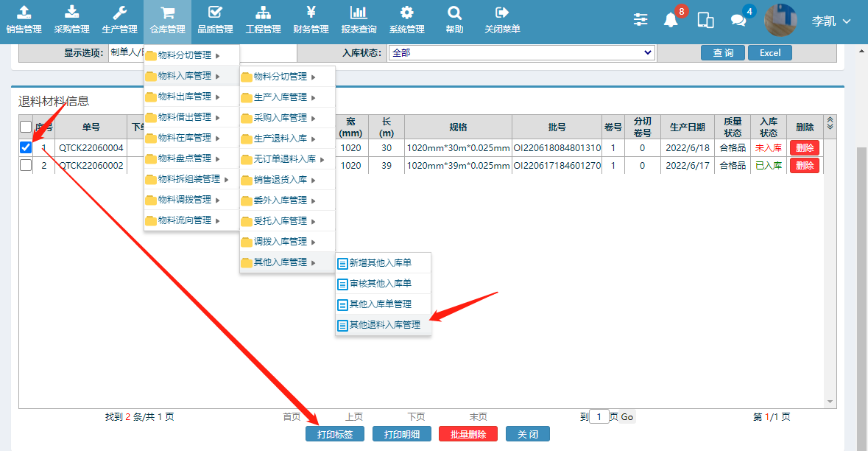Open 品质管理 checkmark icon
The height and width of the screenshot is (451, 868).
click(215, 13)
